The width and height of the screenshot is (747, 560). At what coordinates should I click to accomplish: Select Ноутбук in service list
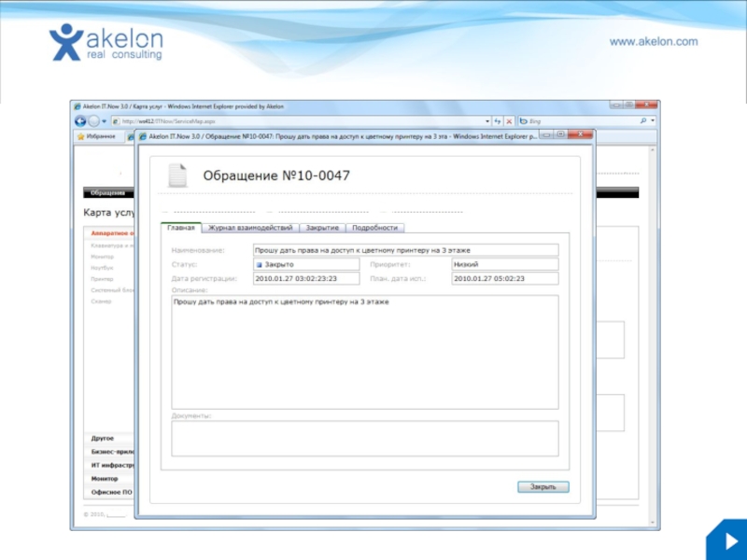point(103,268)
